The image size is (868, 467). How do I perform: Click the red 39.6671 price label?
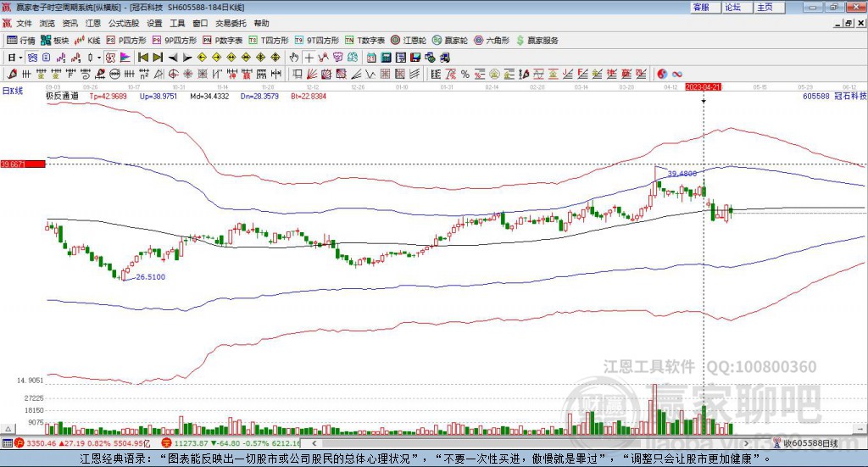23,164
